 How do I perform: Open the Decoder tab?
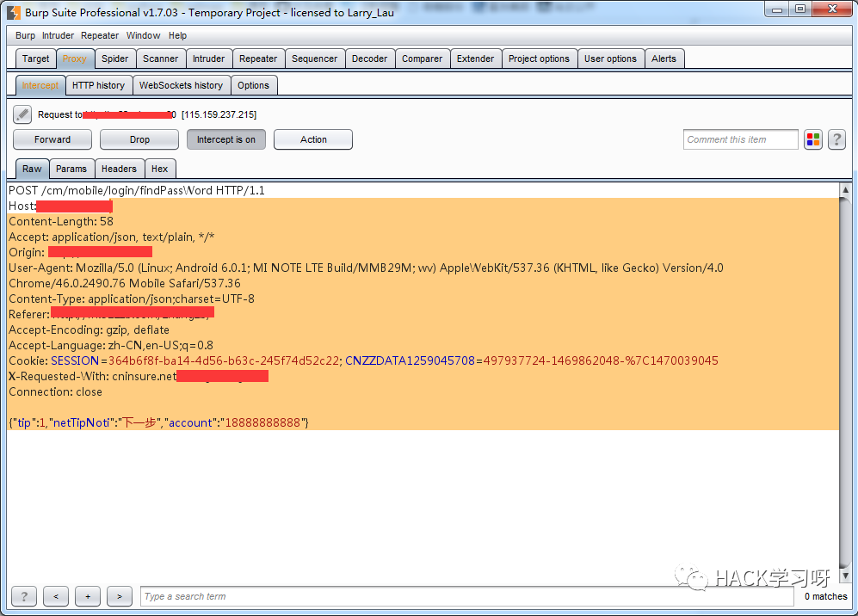pyautogui.click(x=369, y=59)
